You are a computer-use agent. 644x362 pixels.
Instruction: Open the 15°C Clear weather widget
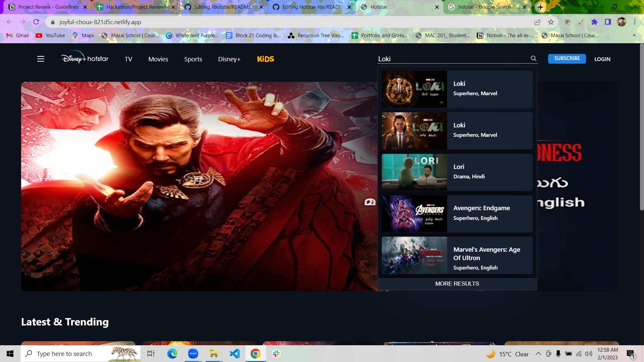(507, 354)
